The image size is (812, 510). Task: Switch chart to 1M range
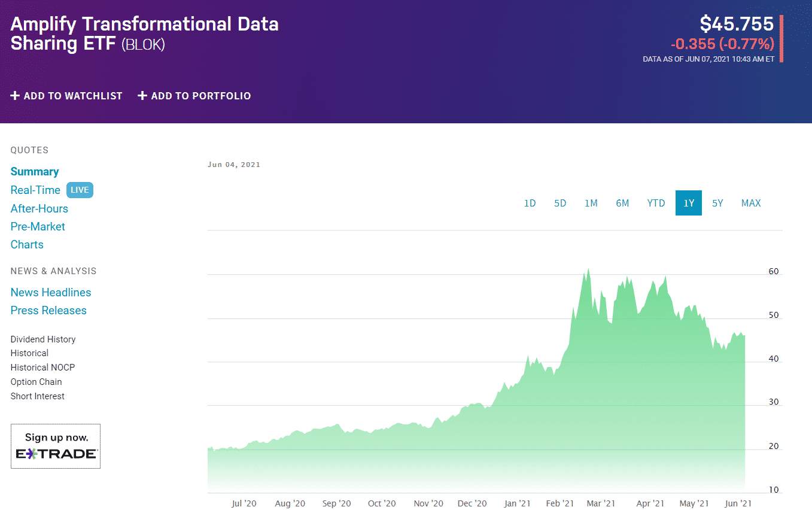point(591,203)
